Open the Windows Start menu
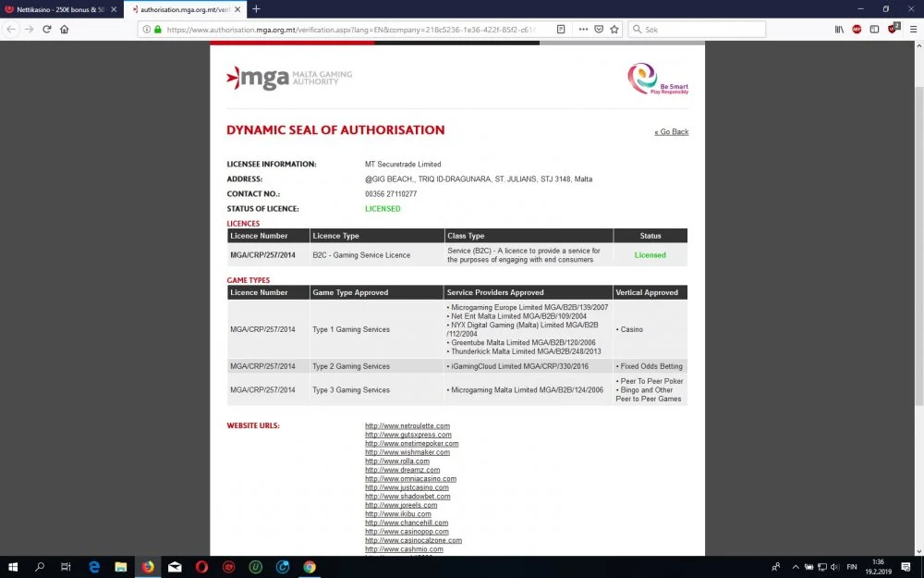Viewport: 924px width, 578px height. tap(12, 567)
